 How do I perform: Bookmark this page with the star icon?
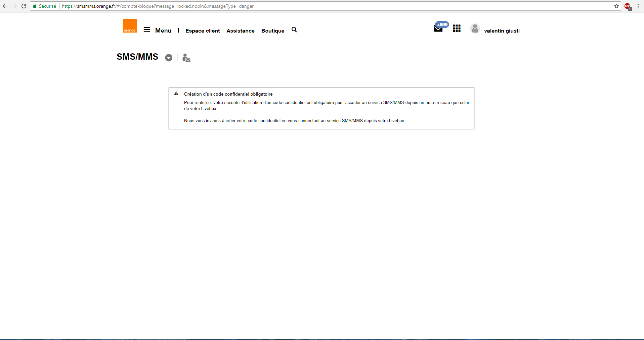[616, 6]
